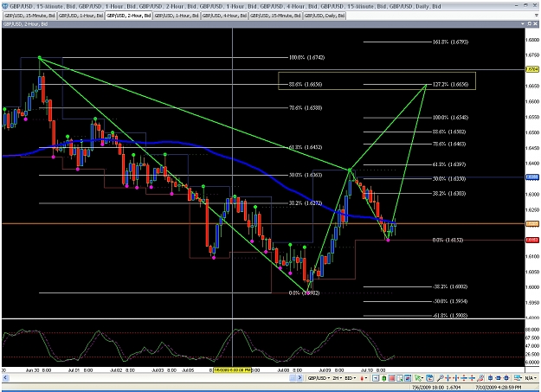The image size is (541, 392).
Task: Minimize the main trading window
Action: click(x=517, y=5)
